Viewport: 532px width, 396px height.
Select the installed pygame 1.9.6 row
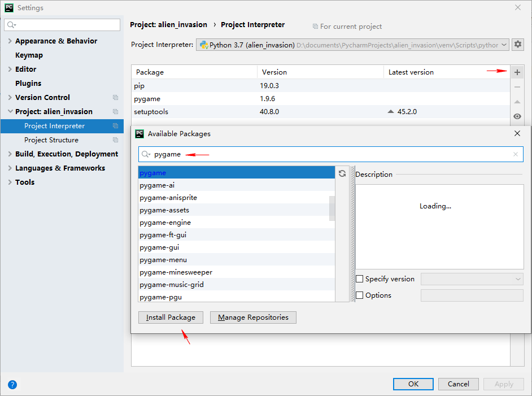[321, 99]
